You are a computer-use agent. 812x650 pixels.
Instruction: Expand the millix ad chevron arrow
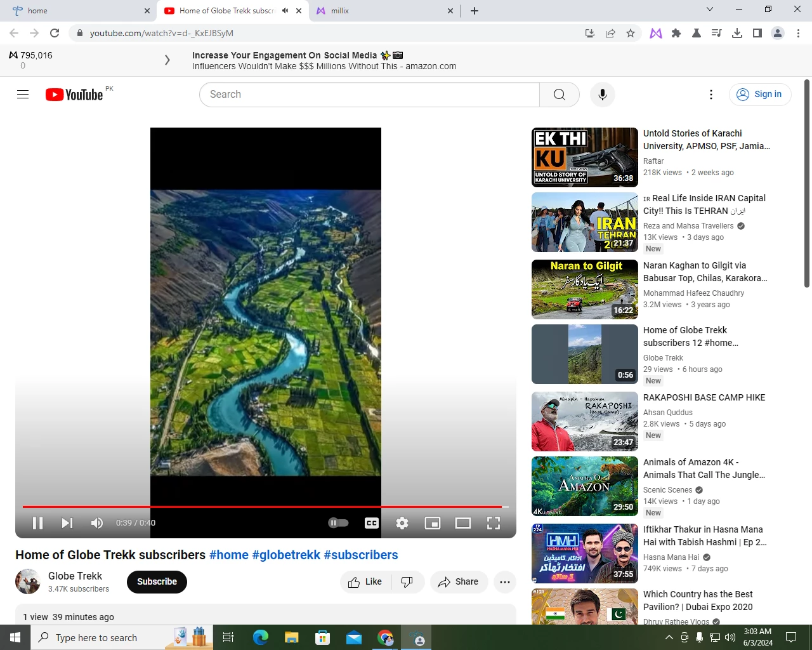167,60
